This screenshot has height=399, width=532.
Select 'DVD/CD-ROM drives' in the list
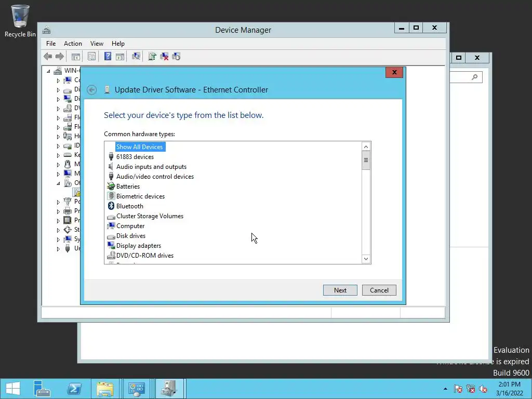[145, 256]
